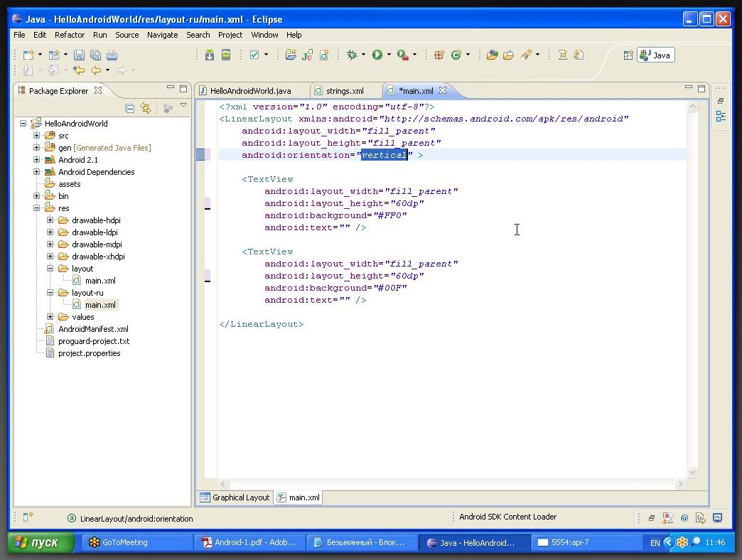Image resolution: width=742 pixels, height=560 pixels.
Task: Open Package Explorer view menu triangle
Action: click(183, 105)
